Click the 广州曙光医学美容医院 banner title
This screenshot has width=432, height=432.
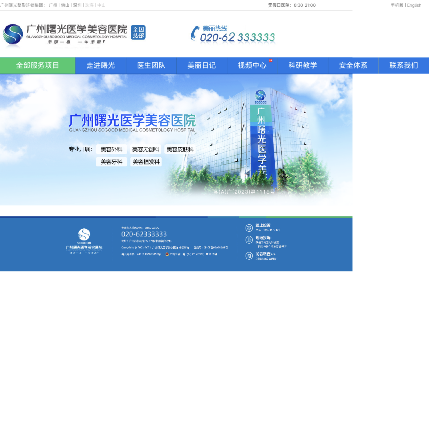click(132, 120)
